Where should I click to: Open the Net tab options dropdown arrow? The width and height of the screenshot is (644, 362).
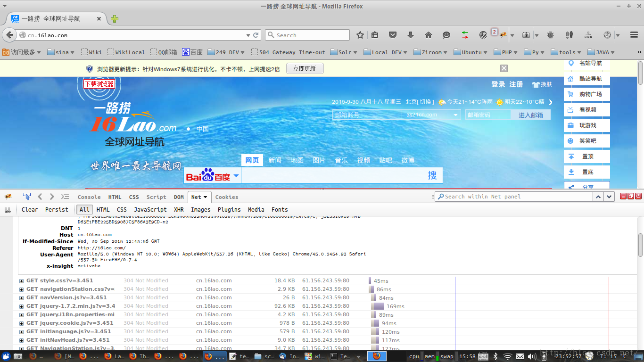pyautogui.click(x=206, y=197)
